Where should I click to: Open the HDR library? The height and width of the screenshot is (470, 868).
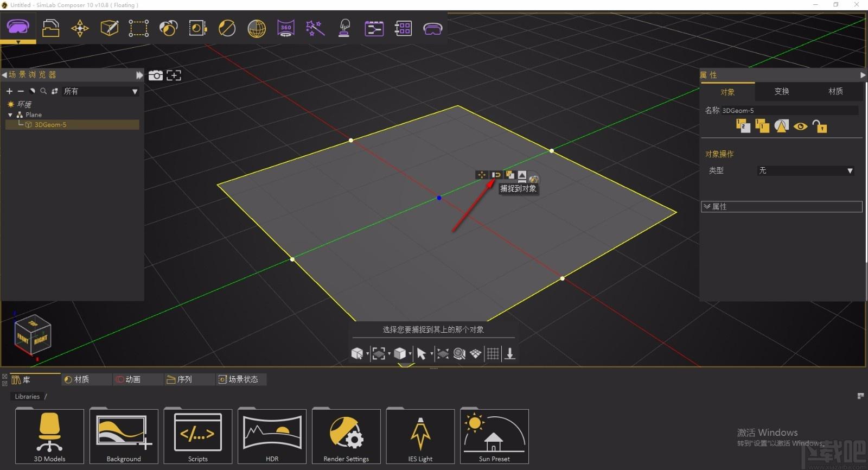[272, 436]
